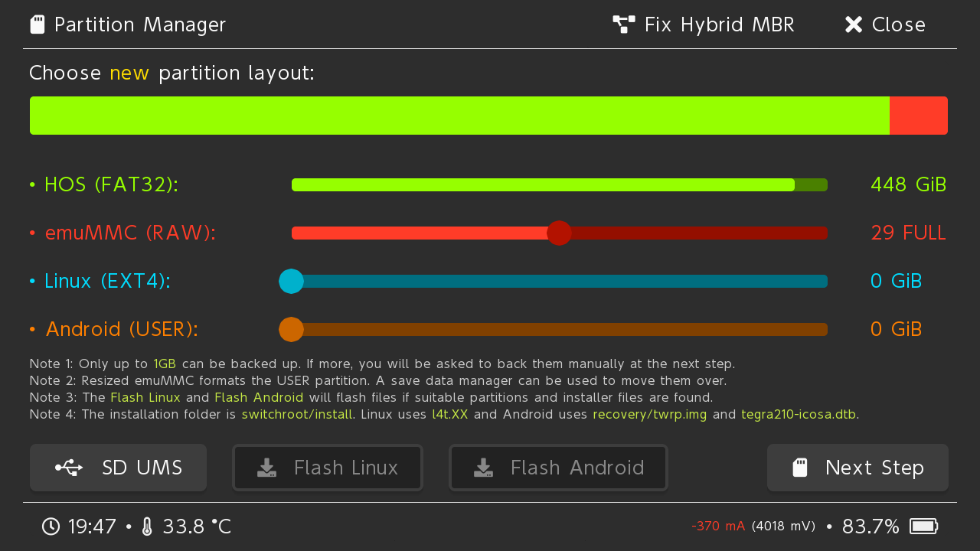Select the Linux (EXT4) label

click(100, 281)
